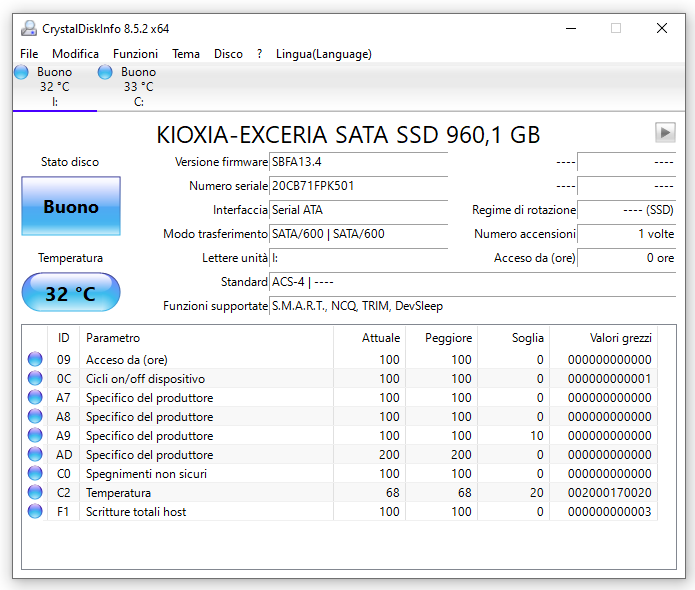Open the File menu
This screenshot has height=590, width=695.
click(x=29, y=54)
